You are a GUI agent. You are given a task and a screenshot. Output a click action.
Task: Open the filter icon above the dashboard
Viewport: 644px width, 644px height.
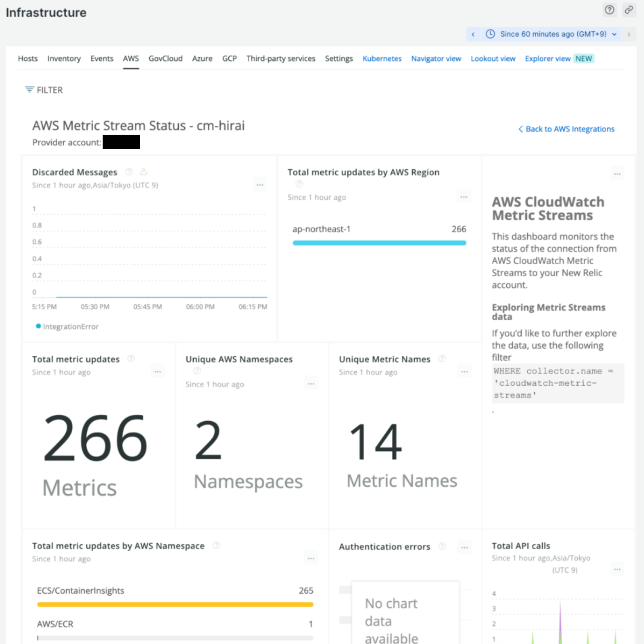[29, 90]
